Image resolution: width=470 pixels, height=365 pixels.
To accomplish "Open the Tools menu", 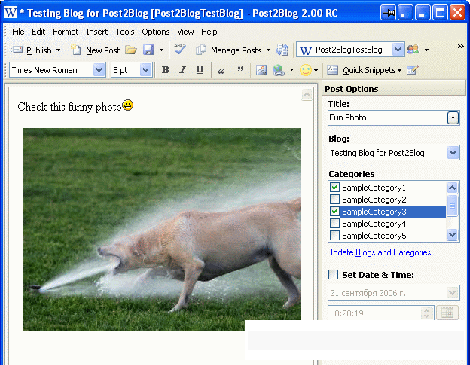I will click(125, 32).
